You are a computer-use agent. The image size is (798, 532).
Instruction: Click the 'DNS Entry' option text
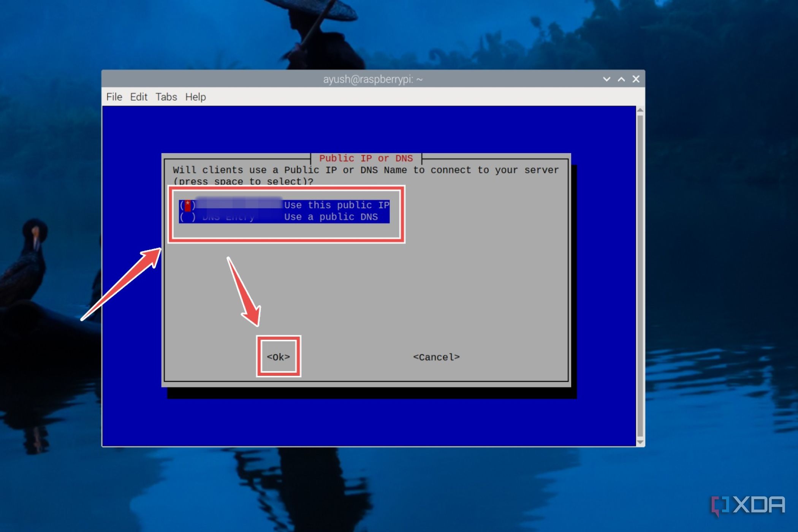[x=228, y=217]
